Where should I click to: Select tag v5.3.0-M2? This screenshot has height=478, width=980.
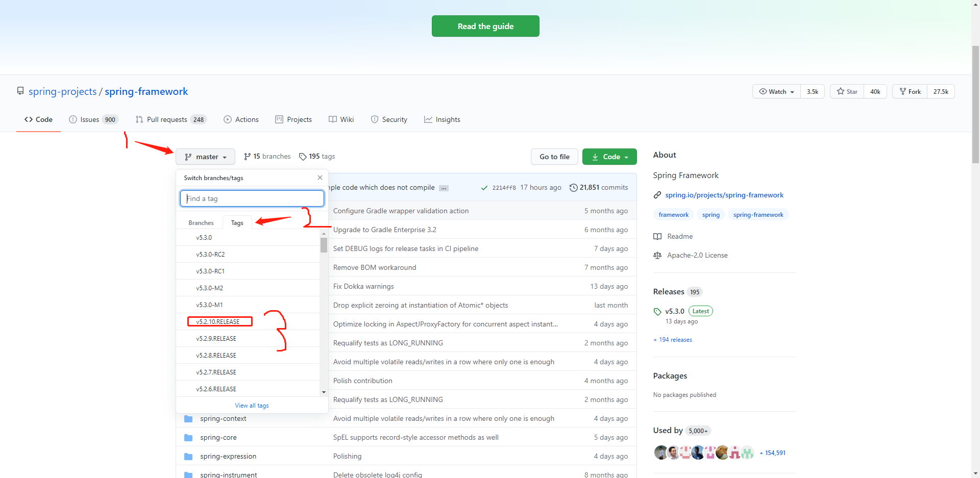(x=248, y=288)
